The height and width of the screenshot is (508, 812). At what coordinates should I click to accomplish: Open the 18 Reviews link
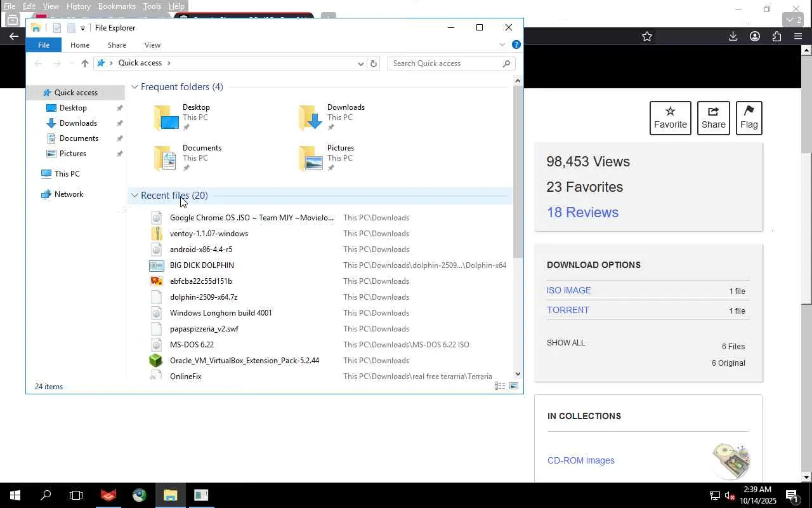tap(582, 212)
